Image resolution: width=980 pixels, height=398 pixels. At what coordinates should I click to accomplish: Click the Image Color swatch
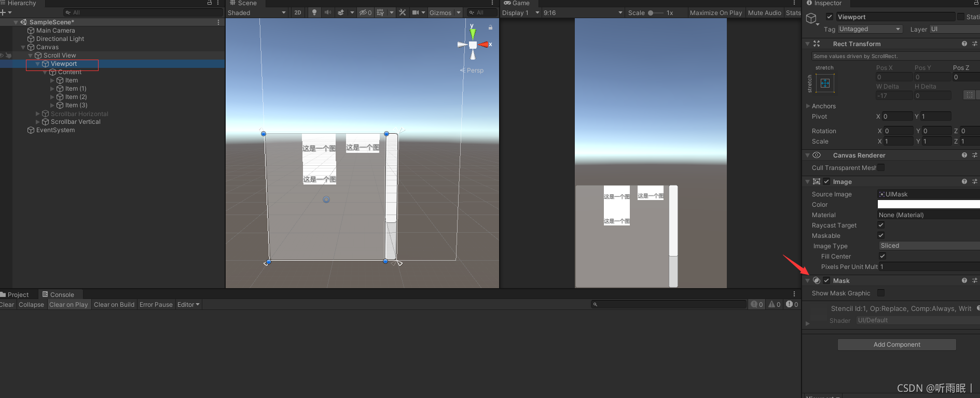pyautogui.click(x=928, y=205)
